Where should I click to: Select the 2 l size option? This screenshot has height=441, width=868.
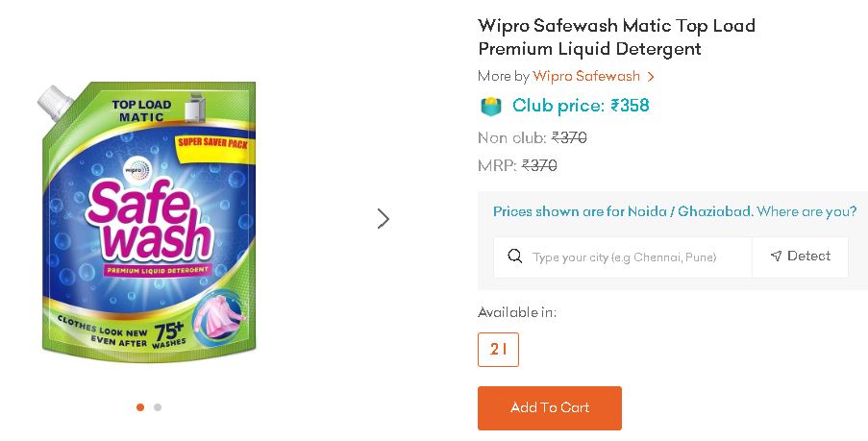[x=498, y=349]
